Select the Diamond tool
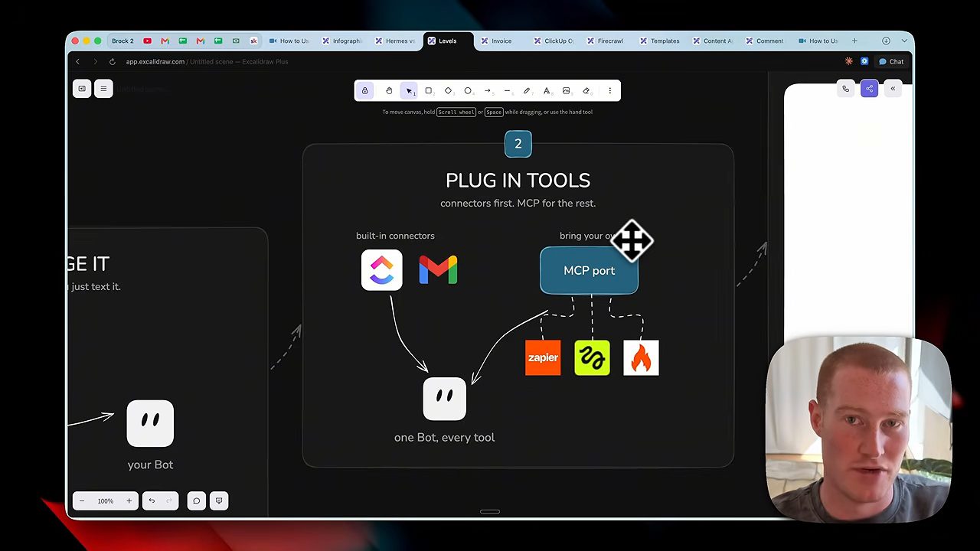 [449, 90]
